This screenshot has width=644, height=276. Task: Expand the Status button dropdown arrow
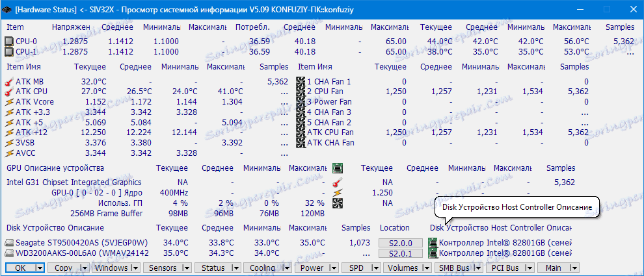coord(237,268)
